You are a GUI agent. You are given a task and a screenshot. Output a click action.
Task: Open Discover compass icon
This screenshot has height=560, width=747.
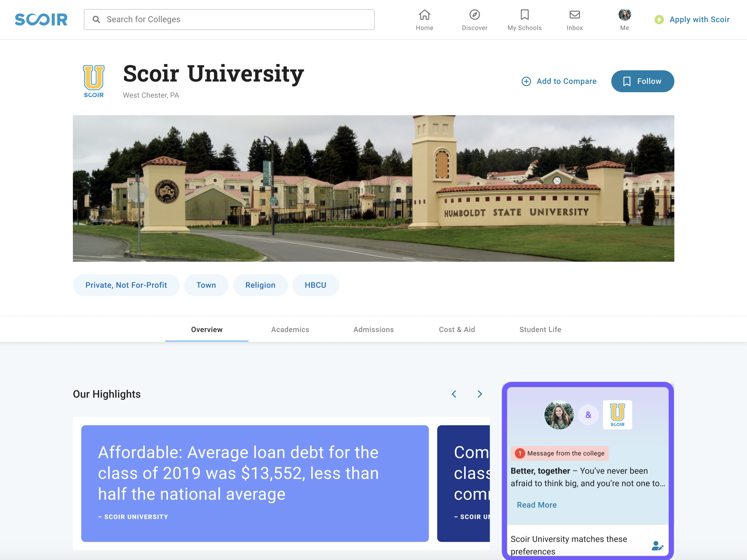475,15
